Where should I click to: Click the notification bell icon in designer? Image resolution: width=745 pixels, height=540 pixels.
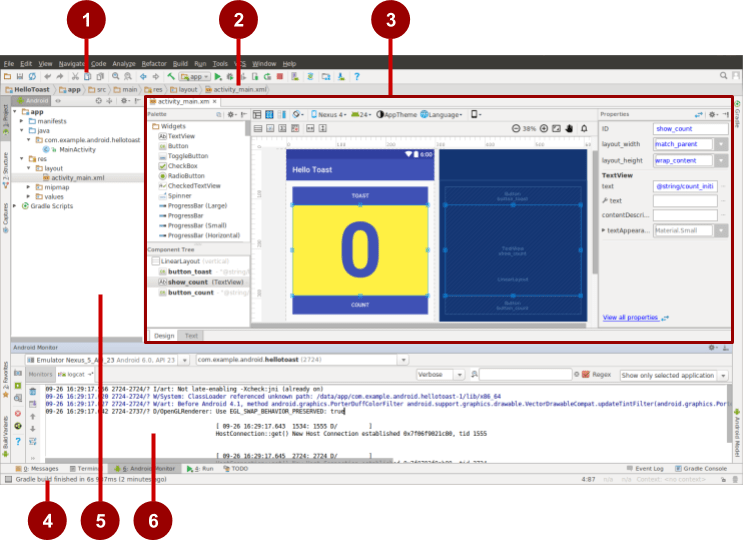[584, 129]
